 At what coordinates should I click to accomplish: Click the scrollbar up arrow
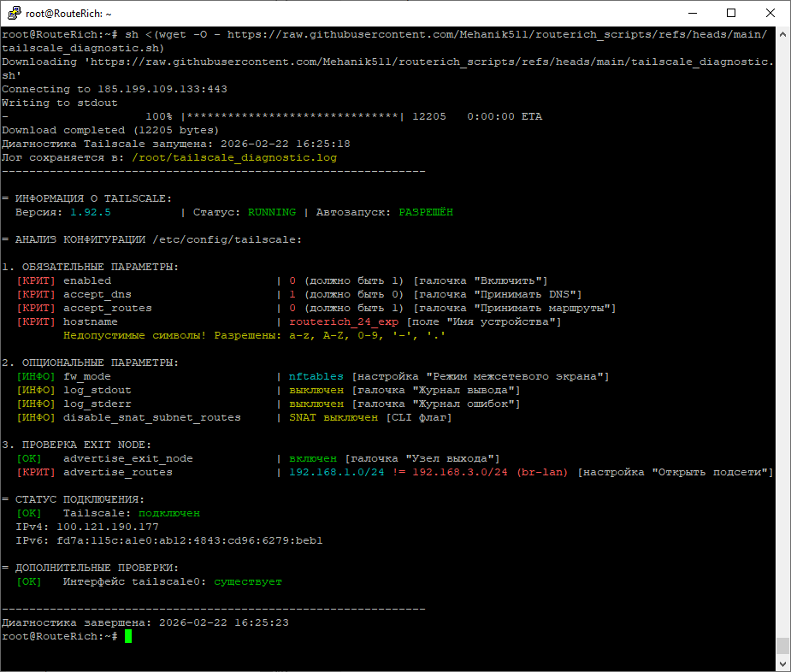pyautogui.click(x=782, y=35)
